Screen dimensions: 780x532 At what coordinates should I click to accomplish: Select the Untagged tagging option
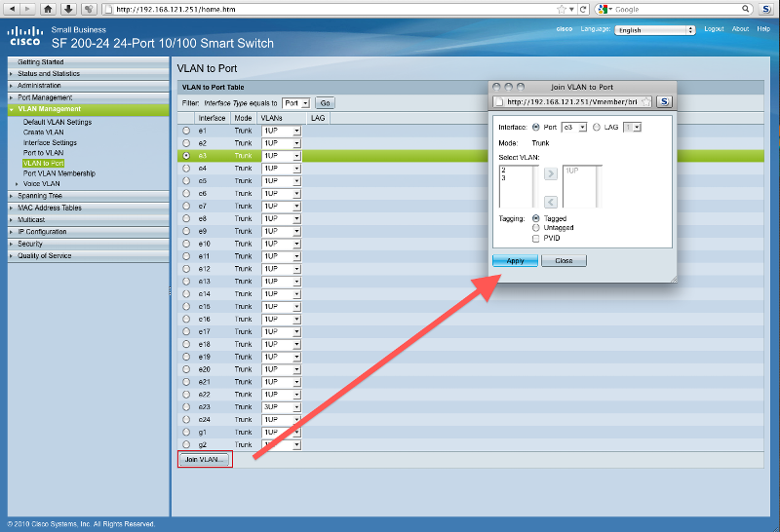(x=536, y=228)
